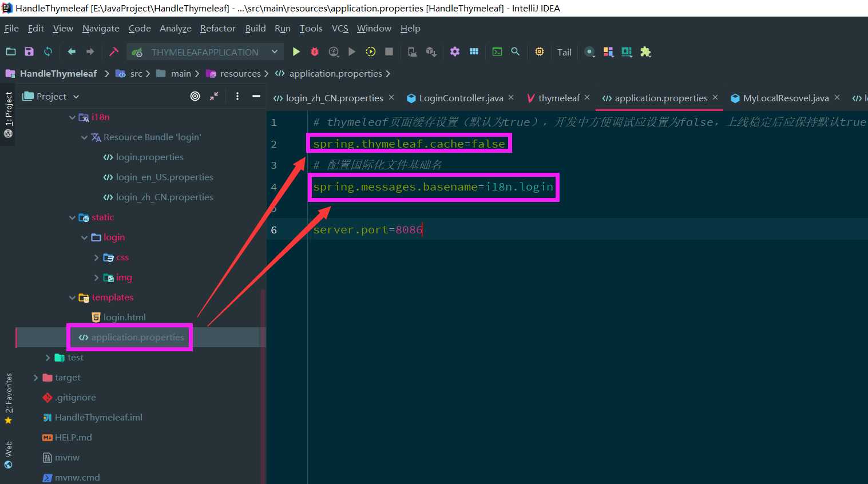Click the Tail toolbar button

click(x=564, y=52)
